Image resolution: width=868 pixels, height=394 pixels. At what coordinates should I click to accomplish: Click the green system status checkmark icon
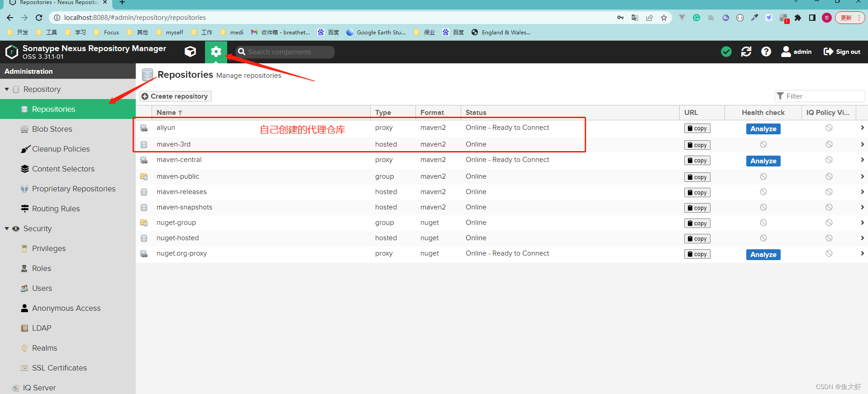click(726, 52)
